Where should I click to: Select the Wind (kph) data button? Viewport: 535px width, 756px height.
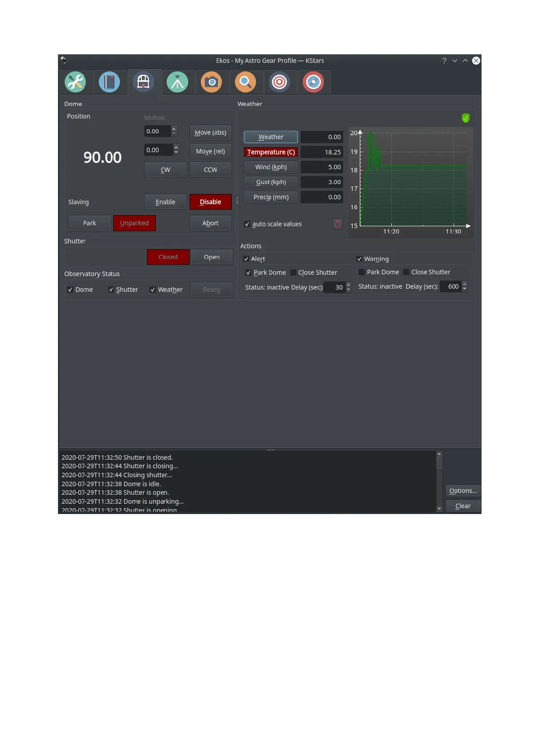(x=271, y=167)
